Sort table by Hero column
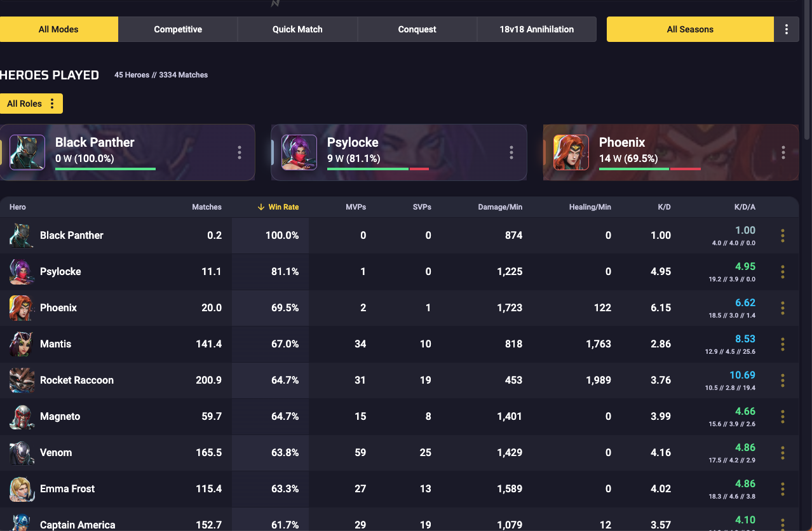The height and width of the screenshot is (531, 812). coord(18,207)
